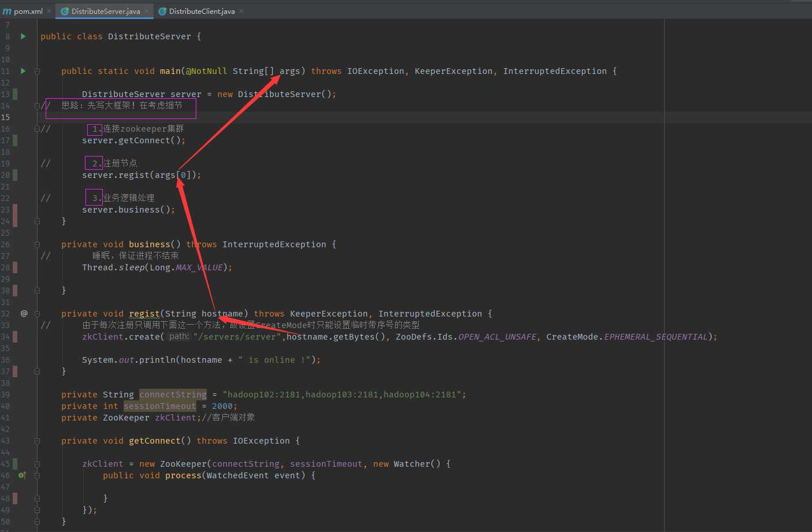Close the DistributeClient.java tab
This screenshot has width=812, height=532.
241,11
